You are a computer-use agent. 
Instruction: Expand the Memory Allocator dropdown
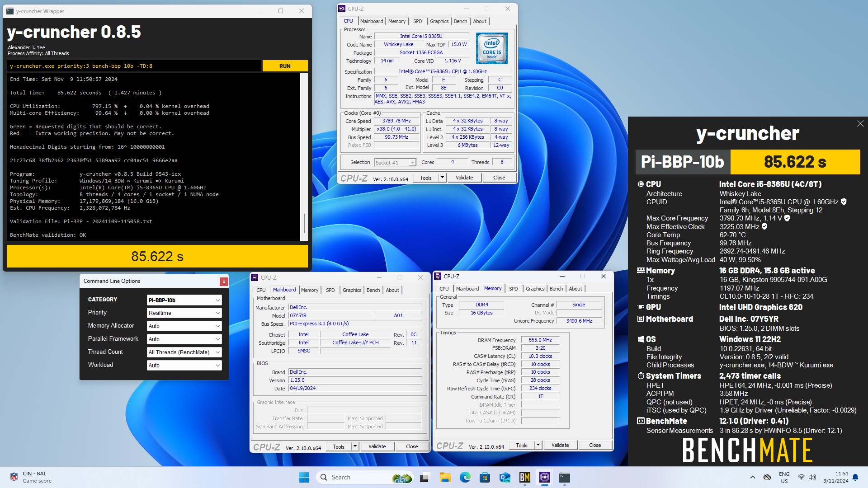[184, 326]
